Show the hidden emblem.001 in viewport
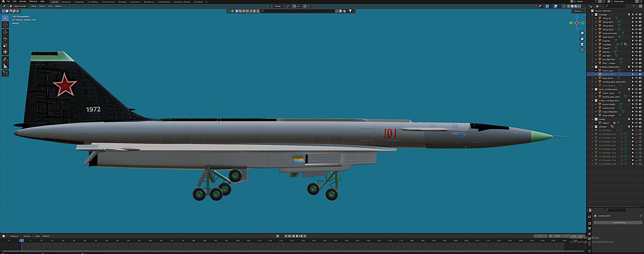The width and height of the screenshot is (644, 254). pos(637,74)
